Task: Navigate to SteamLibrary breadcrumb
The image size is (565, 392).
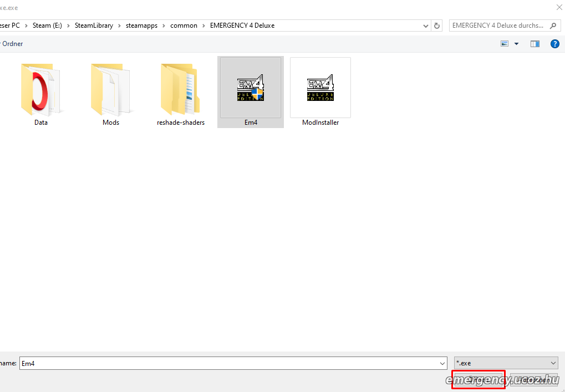Action: point(94,26)
